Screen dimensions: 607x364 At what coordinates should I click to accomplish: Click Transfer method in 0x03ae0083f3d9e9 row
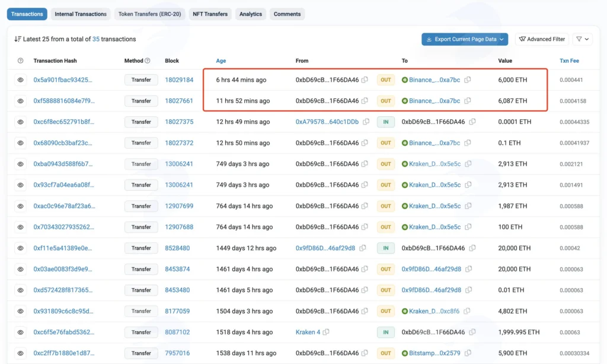141,269
